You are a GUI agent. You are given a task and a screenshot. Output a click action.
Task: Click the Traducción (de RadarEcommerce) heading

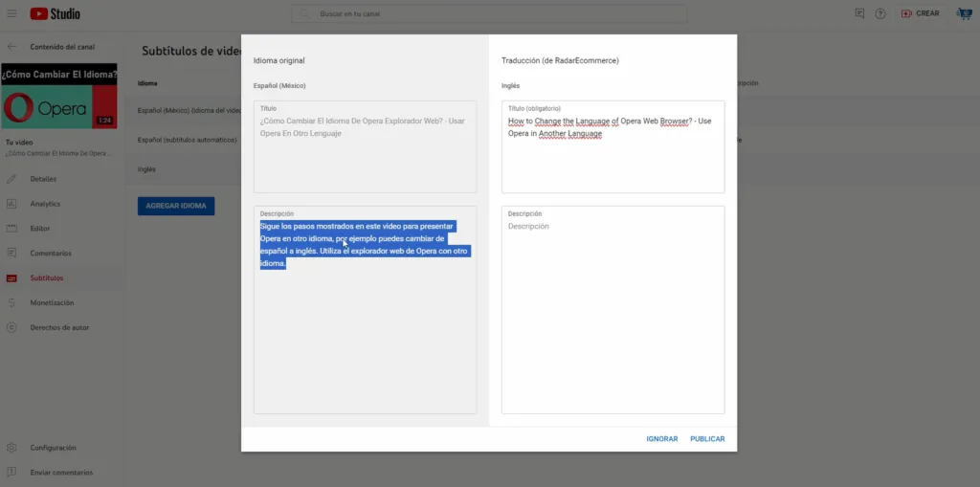[x=560, y=60]
